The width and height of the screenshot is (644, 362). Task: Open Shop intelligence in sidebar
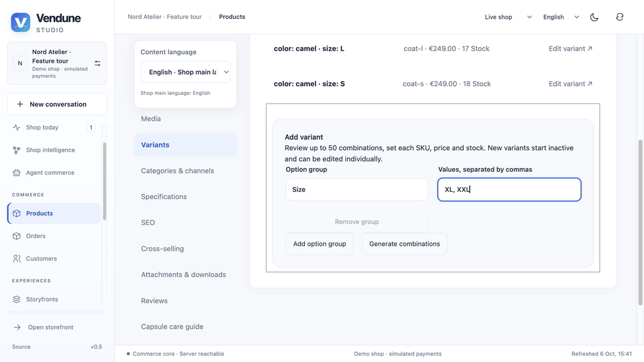click(x=54, y=150)
